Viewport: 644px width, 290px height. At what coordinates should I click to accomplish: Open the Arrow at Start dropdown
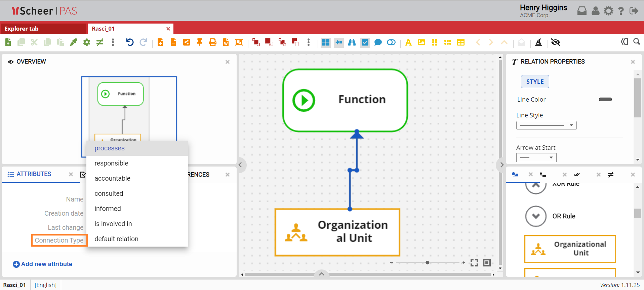[536, 157]
